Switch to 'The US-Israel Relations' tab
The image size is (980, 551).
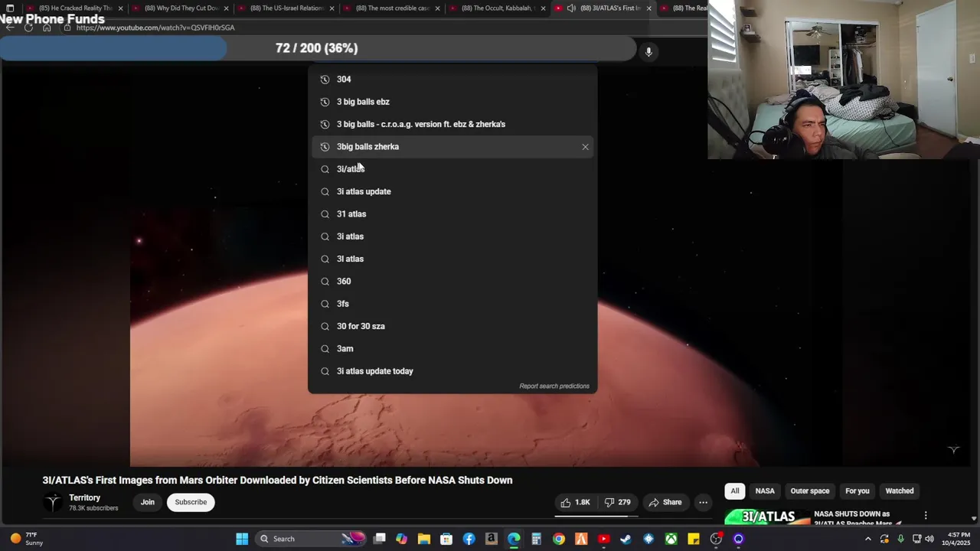pyautogui.click(x=286, y=8)
